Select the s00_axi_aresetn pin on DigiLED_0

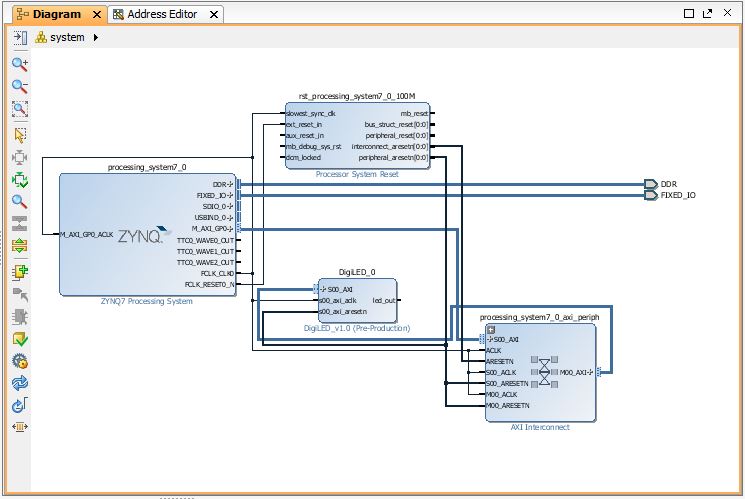343,311
